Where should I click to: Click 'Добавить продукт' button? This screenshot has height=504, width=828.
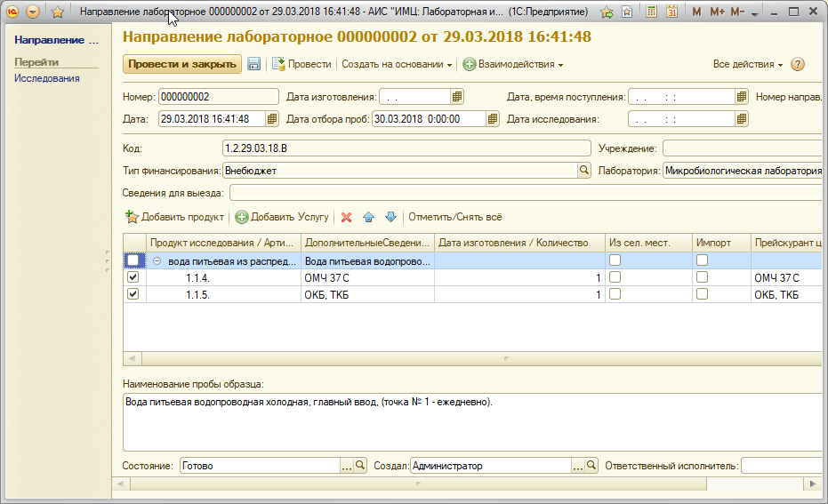click(x=175, y=217)
